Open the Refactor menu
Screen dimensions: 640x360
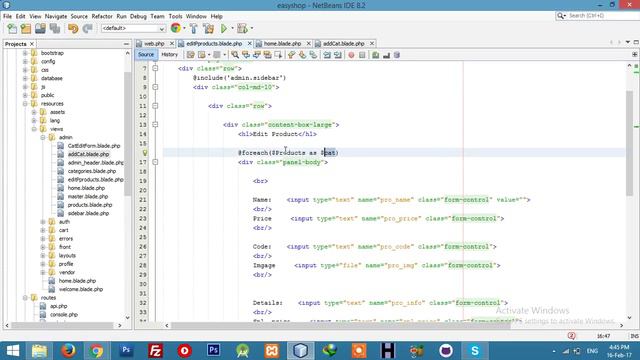pos(102,16)
